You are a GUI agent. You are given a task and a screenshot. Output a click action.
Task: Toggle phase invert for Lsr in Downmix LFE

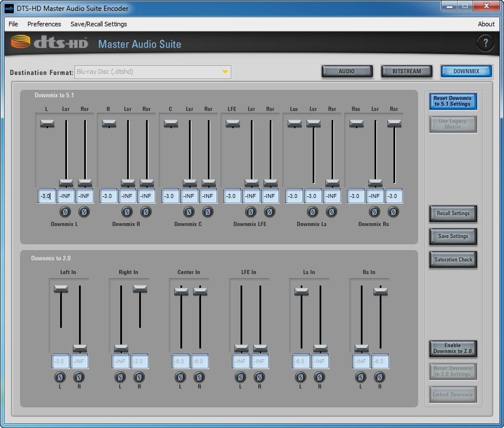[x=251, y=212]
